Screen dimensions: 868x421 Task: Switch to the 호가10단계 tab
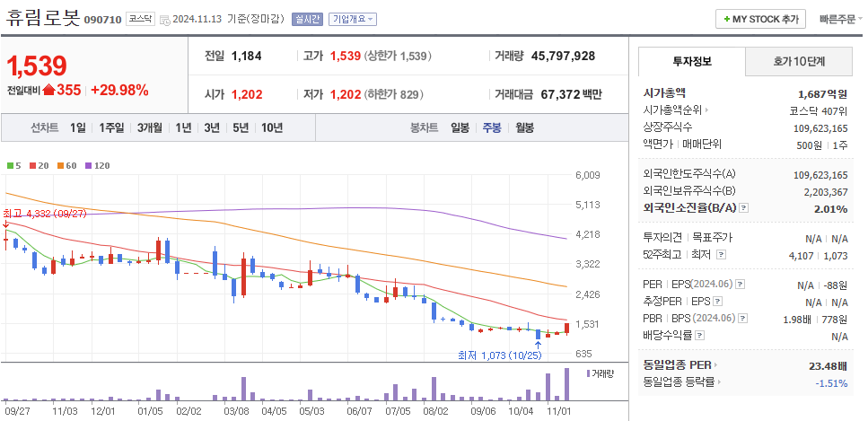799,61
